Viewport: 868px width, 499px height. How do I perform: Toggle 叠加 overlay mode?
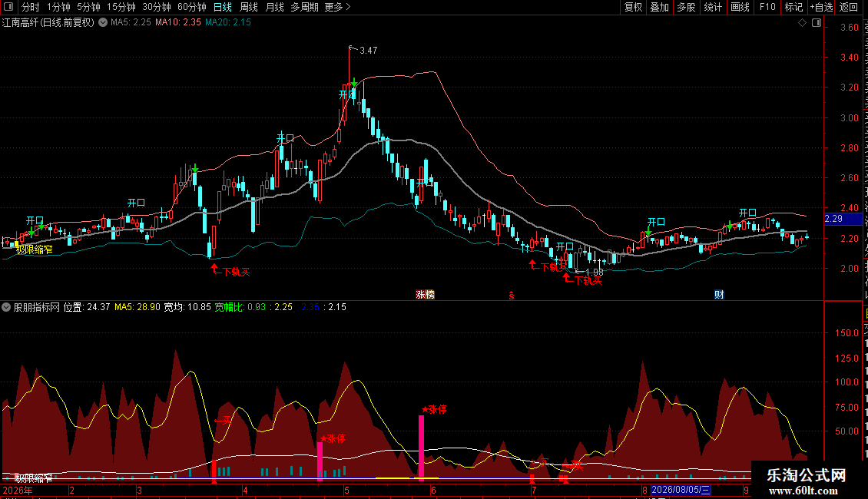(659, 7)
